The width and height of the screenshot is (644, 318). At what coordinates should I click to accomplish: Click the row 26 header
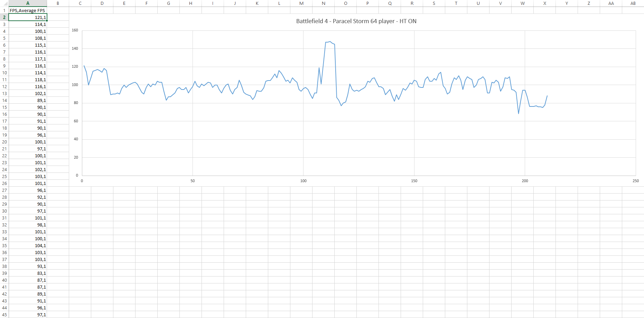click(x=4, y=183)
